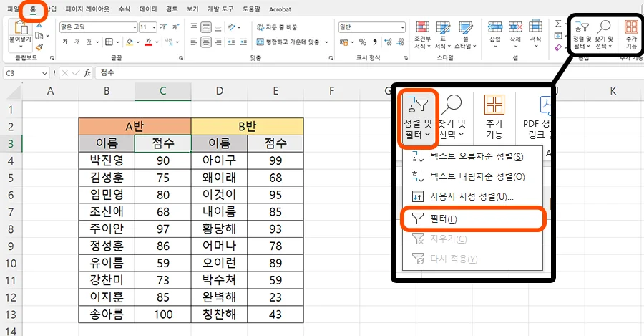This screenshot has height=336, width=644.
Task: Click the Delete cells (삭제) icon
Action: 515,27
